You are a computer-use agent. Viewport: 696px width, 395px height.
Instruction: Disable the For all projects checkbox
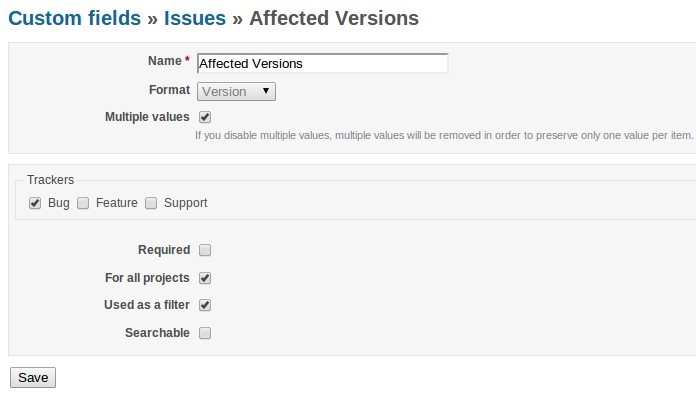coord(205,278)
